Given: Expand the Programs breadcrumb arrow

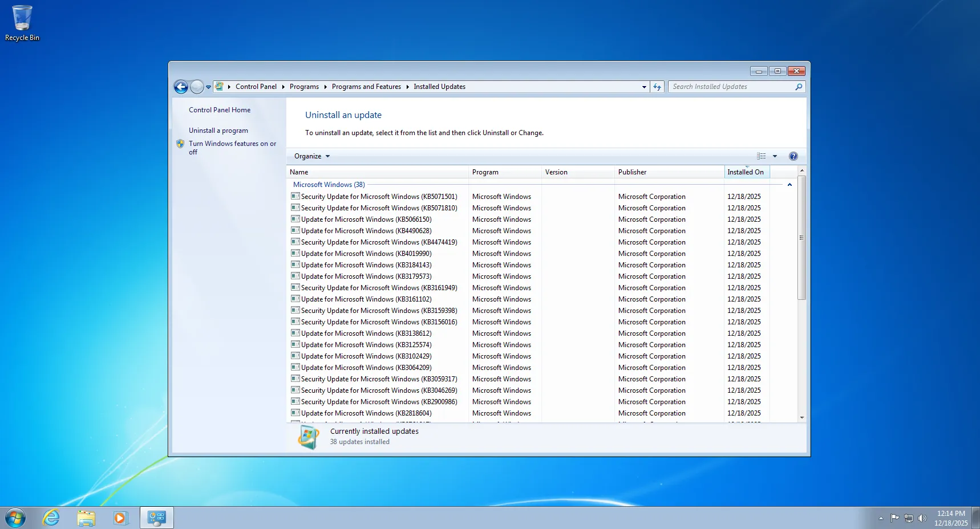Looking at the screenshot, I should coord(325,87).
